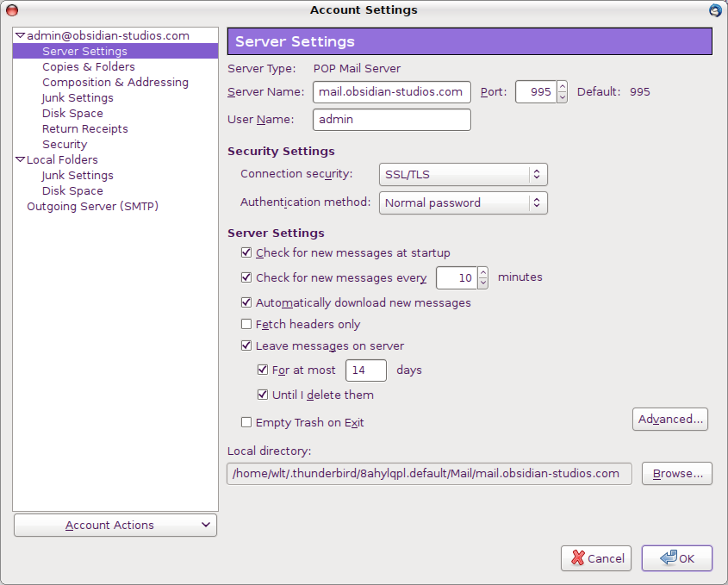This screenshot has height=585, width=728.
Task: Click the minutes interval field
Action: click(x=457, y=277)
